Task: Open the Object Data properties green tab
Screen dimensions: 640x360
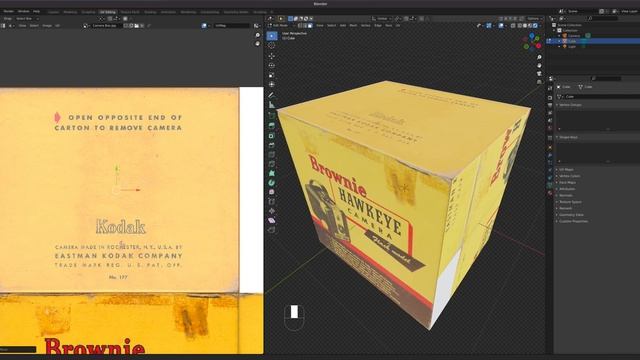Action: (550, 185)
